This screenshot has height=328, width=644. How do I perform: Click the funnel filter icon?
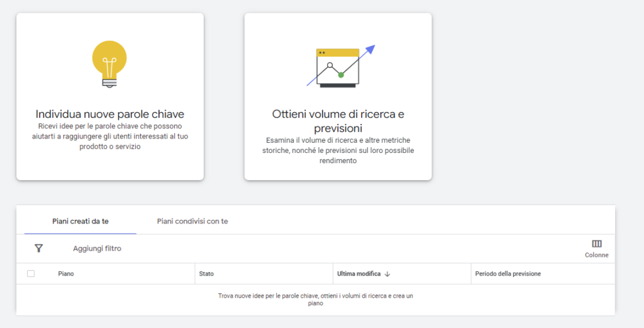pyautogui.click(x=38, y=248)
